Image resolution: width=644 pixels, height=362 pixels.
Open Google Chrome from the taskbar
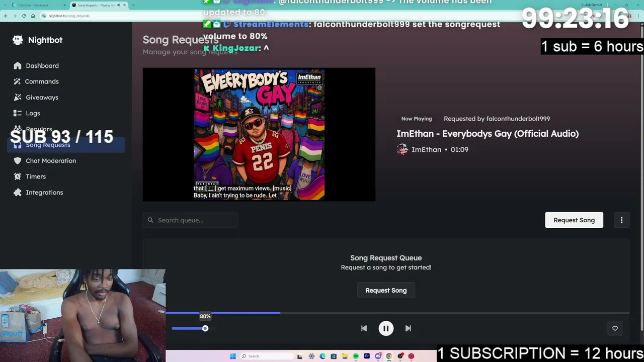click(389, 356)
